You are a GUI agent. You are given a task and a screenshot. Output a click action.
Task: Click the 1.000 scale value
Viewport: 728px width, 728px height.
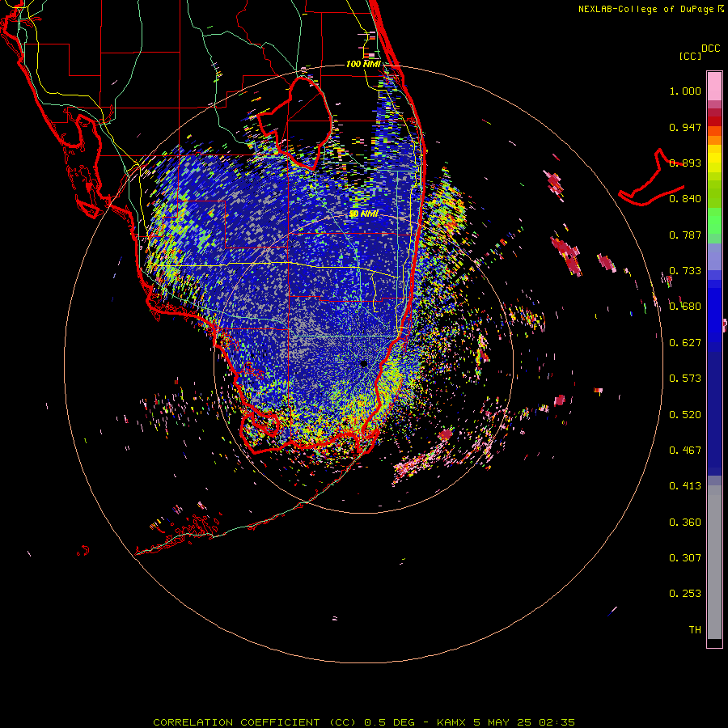tap(685, 91)
